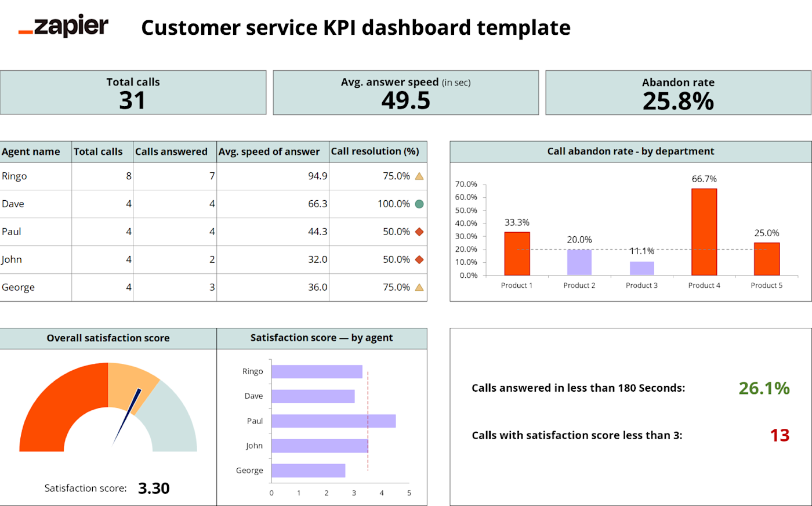Click the Total calls column header

point(103,151)
